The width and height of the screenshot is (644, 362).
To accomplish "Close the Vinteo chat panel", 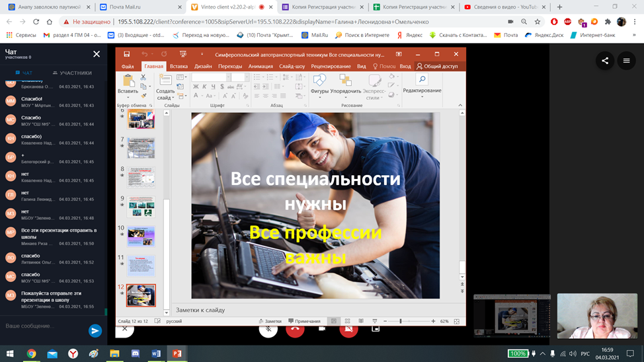I will click(97, 54).
